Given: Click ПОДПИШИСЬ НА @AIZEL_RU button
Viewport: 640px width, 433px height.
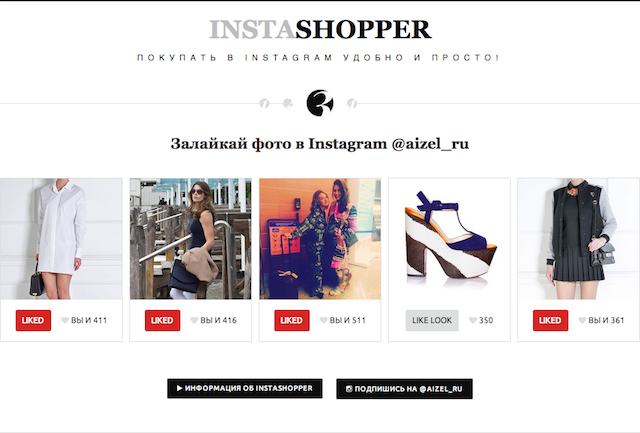Looking at the screenshot, I should click(404, 389).
